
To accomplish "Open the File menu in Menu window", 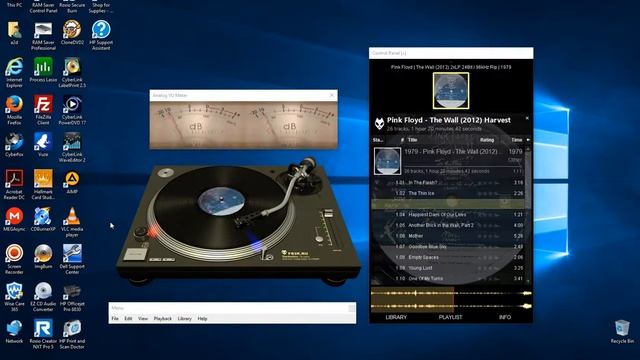I will (115, 318).
